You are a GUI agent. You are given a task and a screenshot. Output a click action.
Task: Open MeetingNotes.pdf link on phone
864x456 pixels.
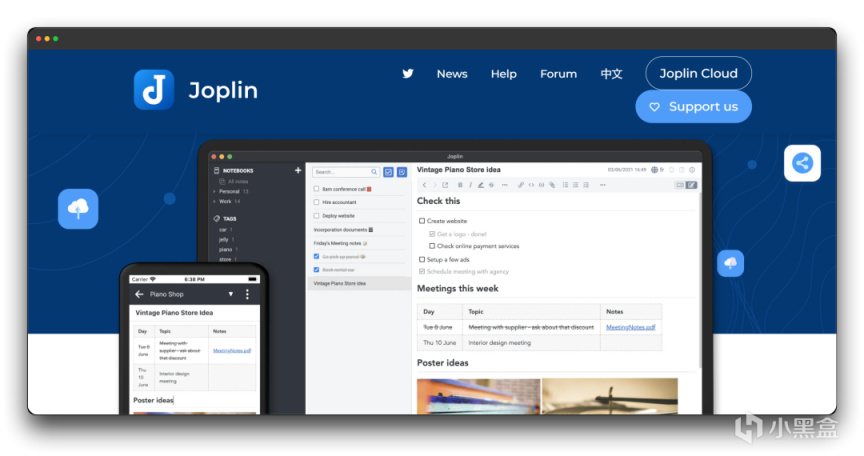tap(232, 351)
